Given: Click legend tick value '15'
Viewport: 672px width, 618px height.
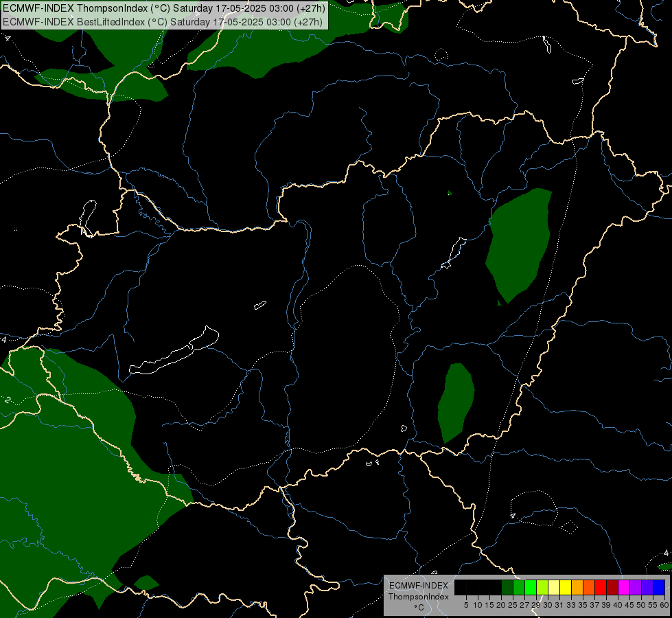Looking at the screenshot, I should (x=489, y=605).
